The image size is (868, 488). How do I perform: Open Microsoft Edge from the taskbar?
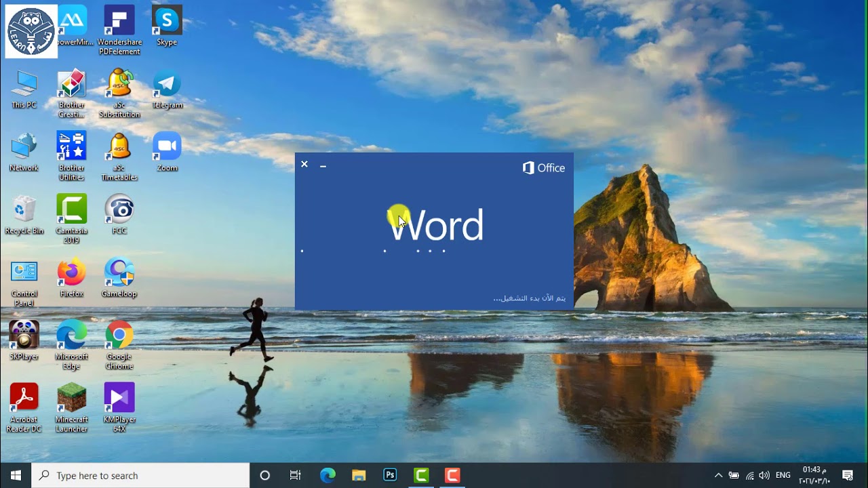pos(328,475)
